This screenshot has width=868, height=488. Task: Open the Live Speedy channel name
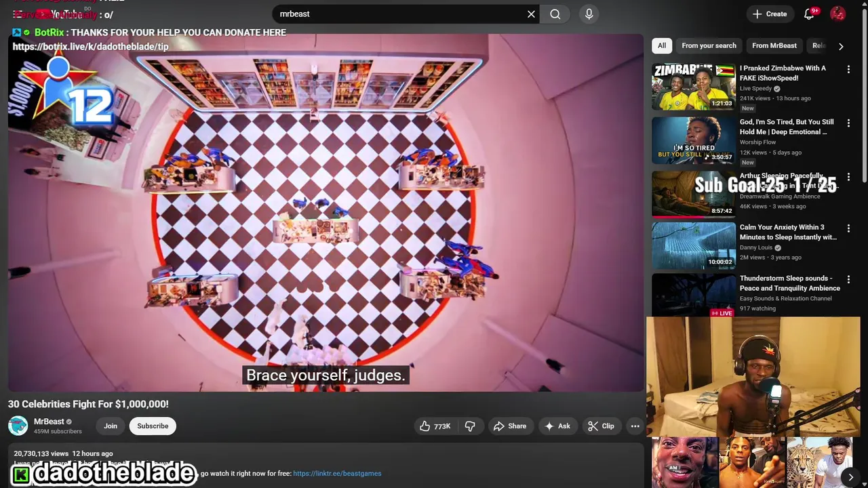(755, 88)
